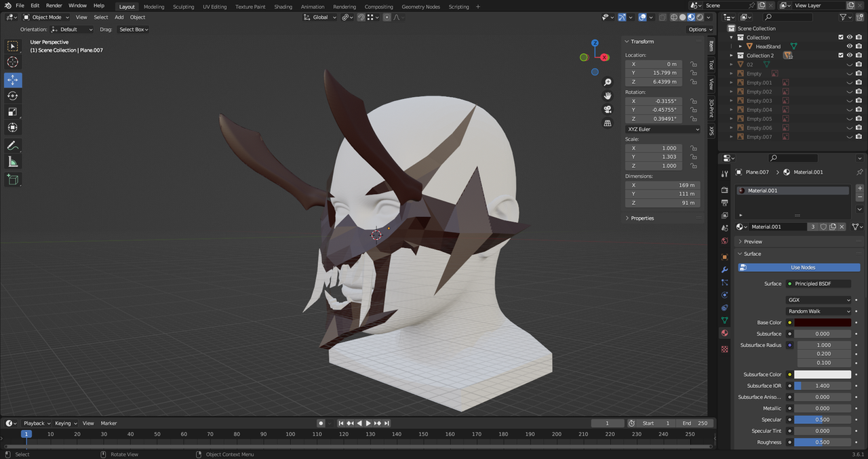Open the Default orientation dropdown
The height and width of the screenshot is (459, 868).
tap(73, 29)
